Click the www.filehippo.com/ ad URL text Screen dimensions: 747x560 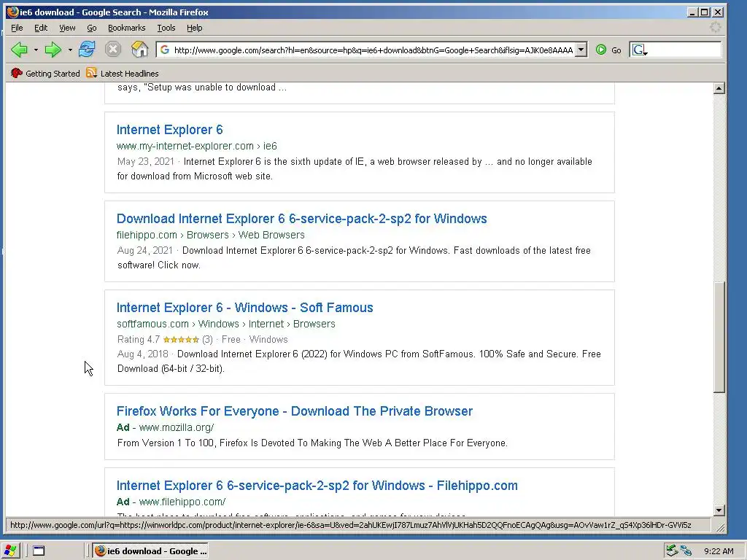(182, 502)
